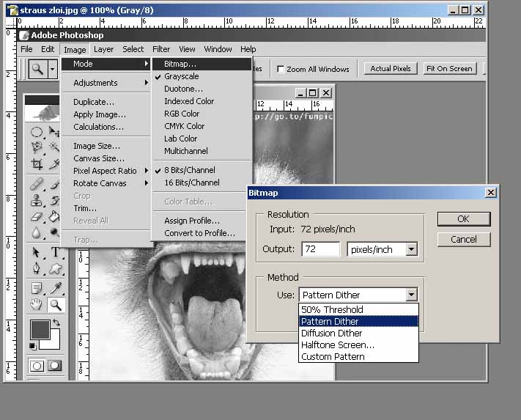Select the Eyedropper tool
The image size is (521, 420).
pyautogui.click(x=56, y=288)
